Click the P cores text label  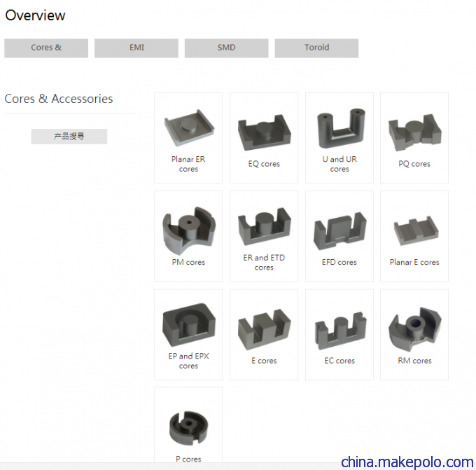pyautogui.click(x=188, y=459)
